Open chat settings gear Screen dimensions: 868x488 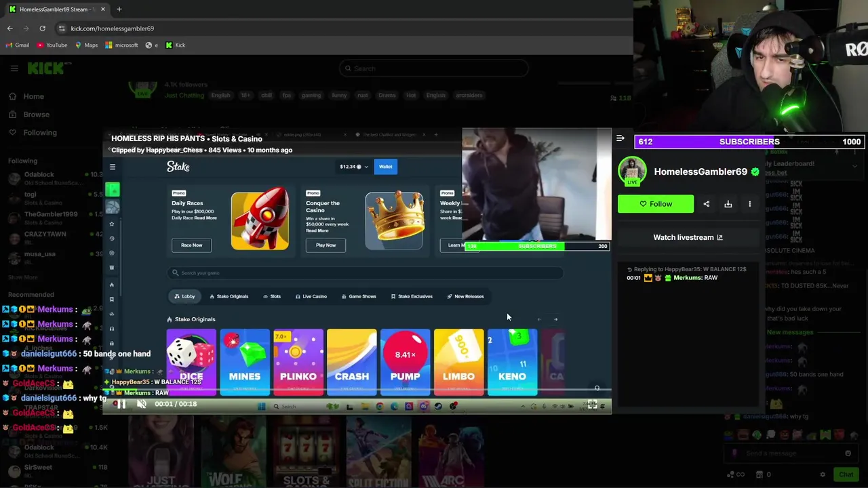click(x=823, y=474)
